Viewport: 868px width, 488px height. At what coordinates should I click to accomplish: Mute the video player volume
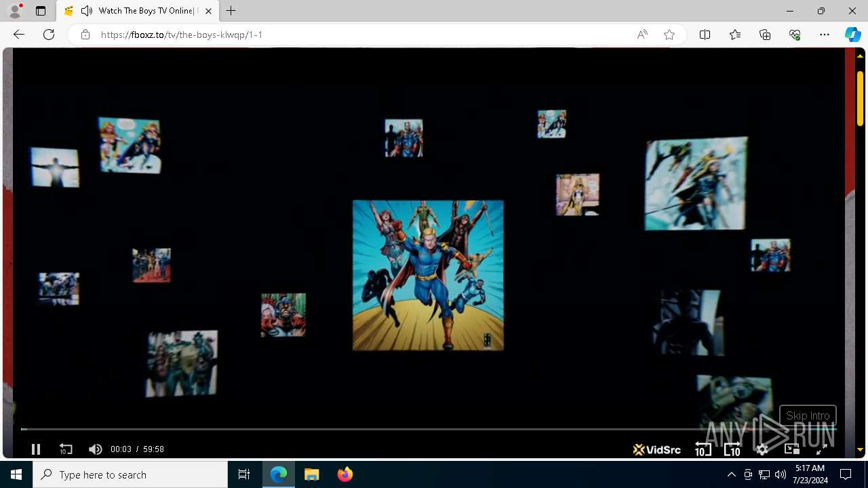[95, 449]
